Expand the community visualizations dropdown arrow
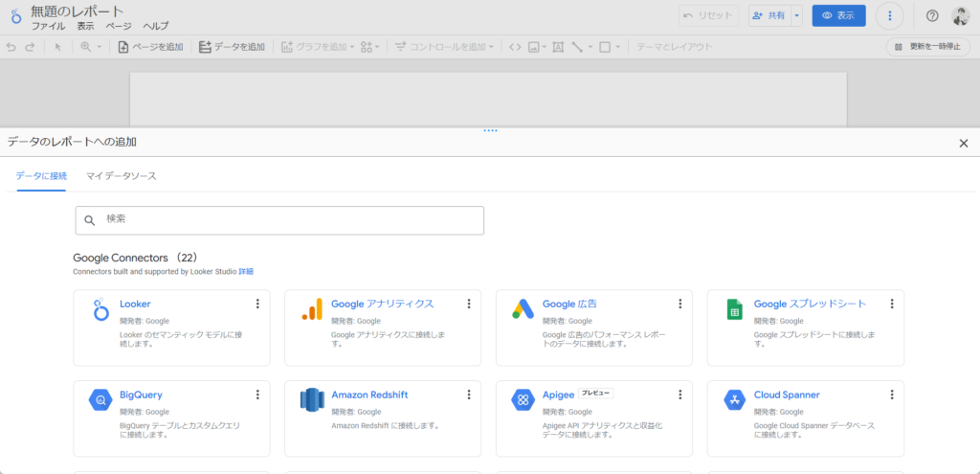 click(x=377, y=48)
